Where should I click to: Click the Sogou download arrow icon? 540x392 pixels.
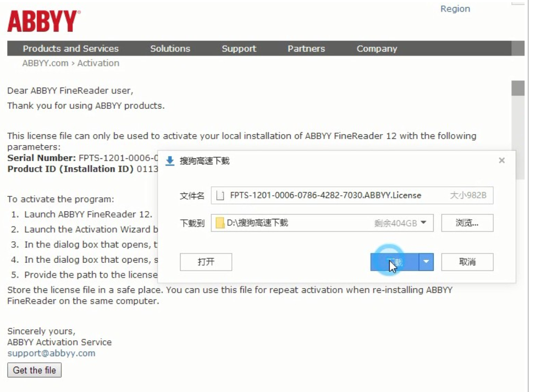click(170, 161)
